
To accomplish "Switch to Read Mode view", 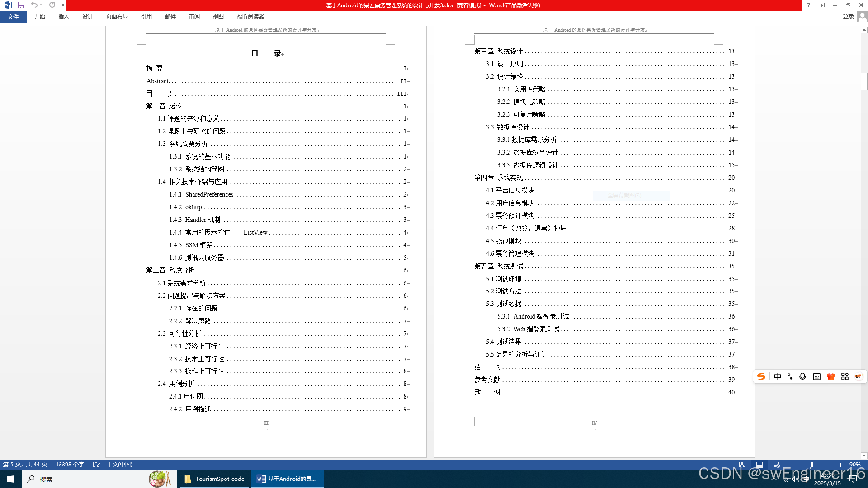I will (742, 465).
